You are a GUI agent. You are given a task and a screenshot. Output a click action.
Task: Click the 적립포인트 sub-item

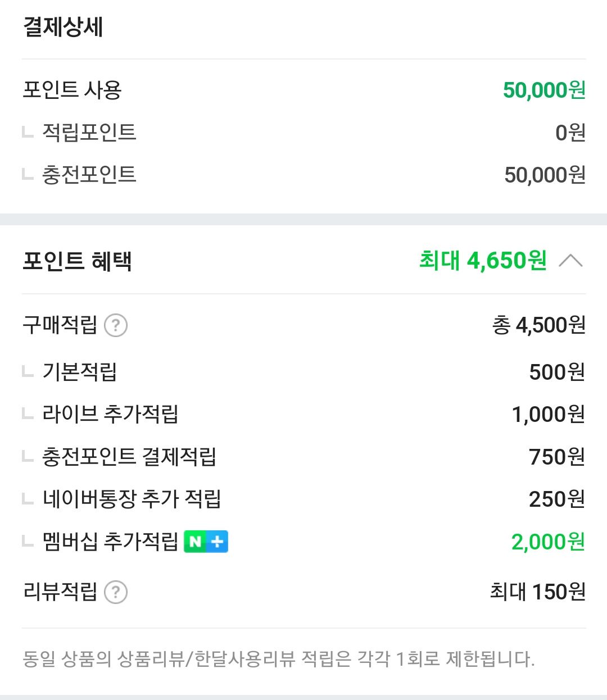89,133
